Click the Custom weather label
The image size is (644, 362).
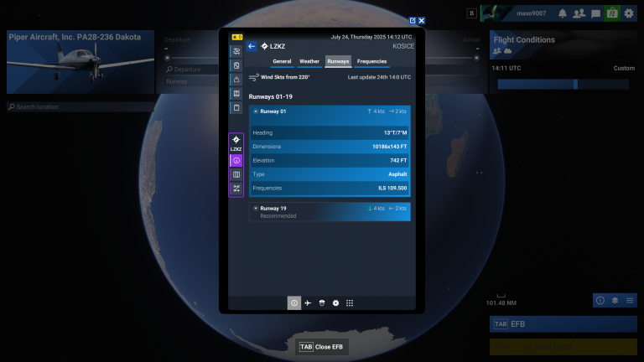[624, 68]
